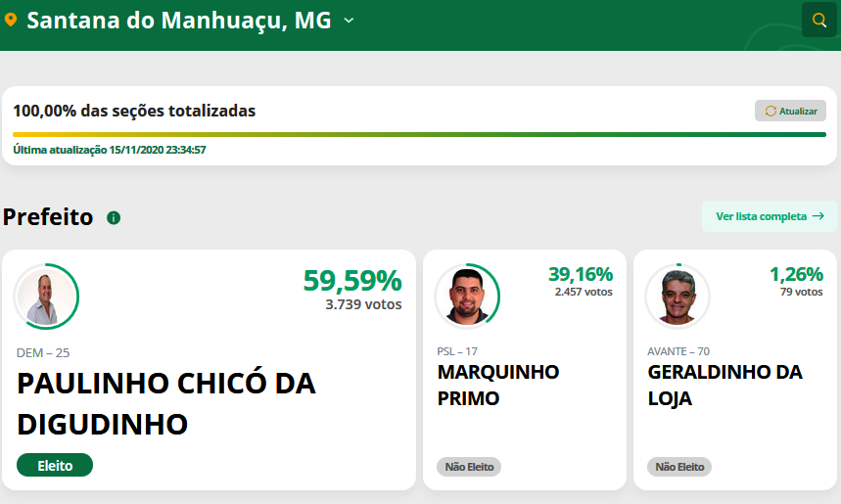Viewport: 841px width, 504px height.
Task: Click the green Eleito badge
Action: click(55, 466)
